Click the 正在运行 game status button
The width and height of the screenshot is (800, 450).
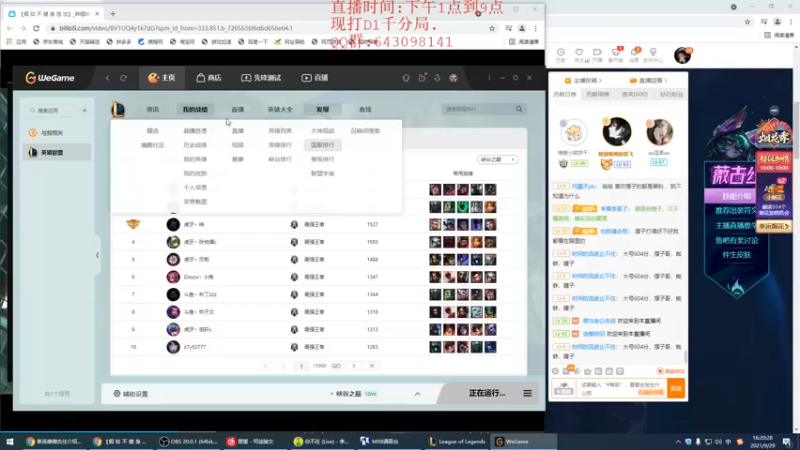487,393
